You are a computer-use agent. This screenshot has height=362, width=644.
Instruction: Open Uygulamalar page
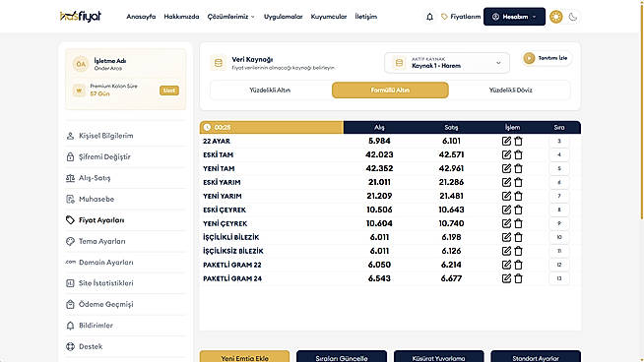(x=283, y=17)
